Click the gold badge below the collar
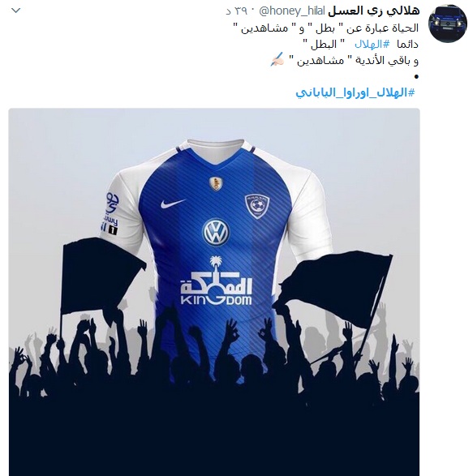 click(216, 184)
